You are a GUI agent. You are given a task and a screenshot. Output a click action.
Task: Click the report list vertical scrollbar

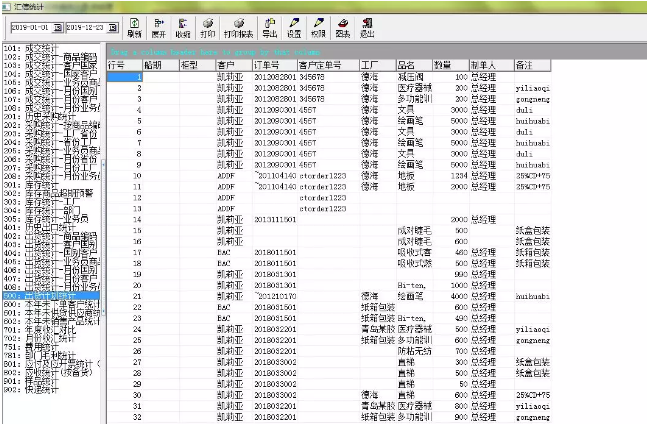[103, 236]
